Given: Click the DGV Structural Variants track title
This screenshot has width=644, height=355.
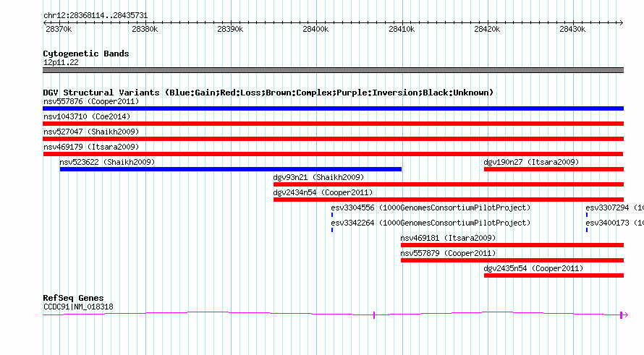Looking at the screenshot, I should coord(268,93).
